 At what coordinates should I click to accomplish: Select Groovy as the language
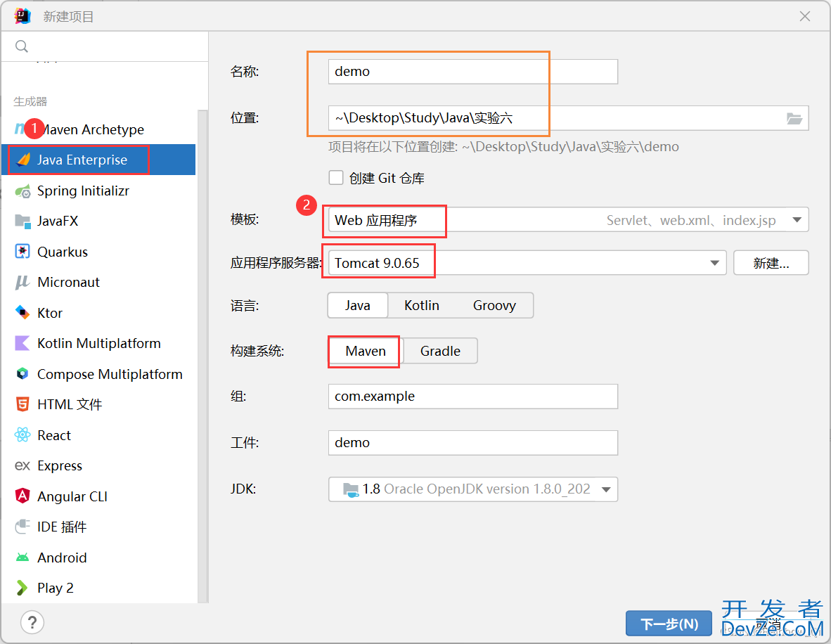pyautogui.click(x=494, y=305)
